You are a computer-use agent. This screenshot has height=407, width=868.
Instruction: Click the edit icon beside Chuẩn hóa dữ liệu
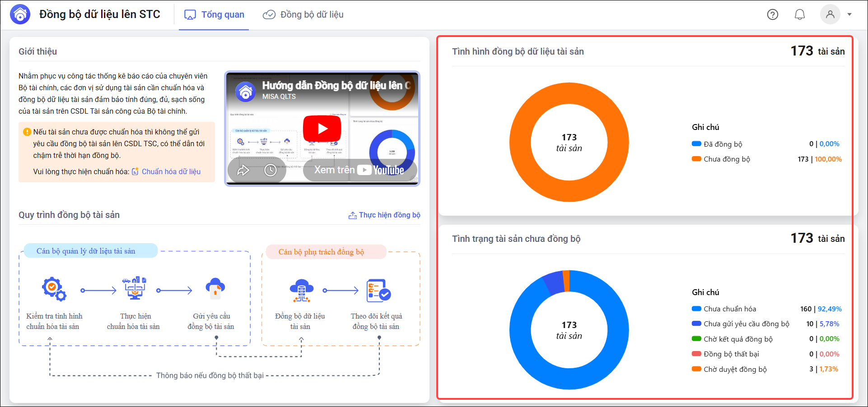[135, 171]
